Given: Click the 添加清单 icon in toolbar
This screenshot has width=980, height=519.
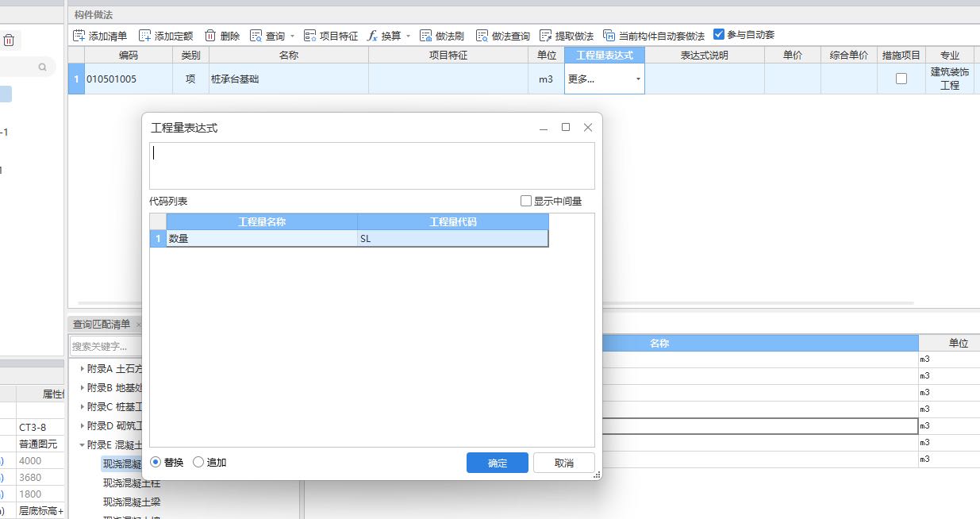Looking at the screenshot, I should click(79, 36).
